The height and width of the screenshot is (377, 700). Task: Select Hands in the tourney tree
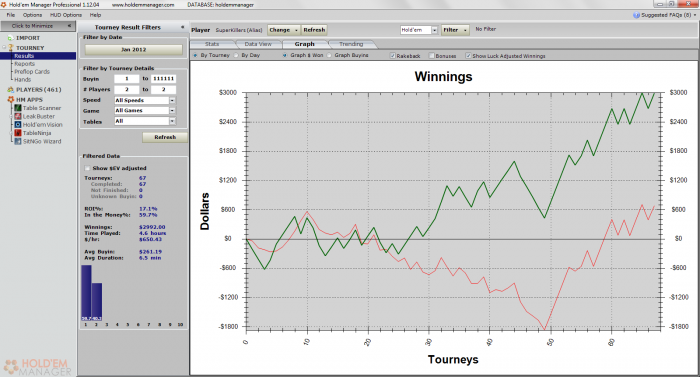[x=22, y=80]
